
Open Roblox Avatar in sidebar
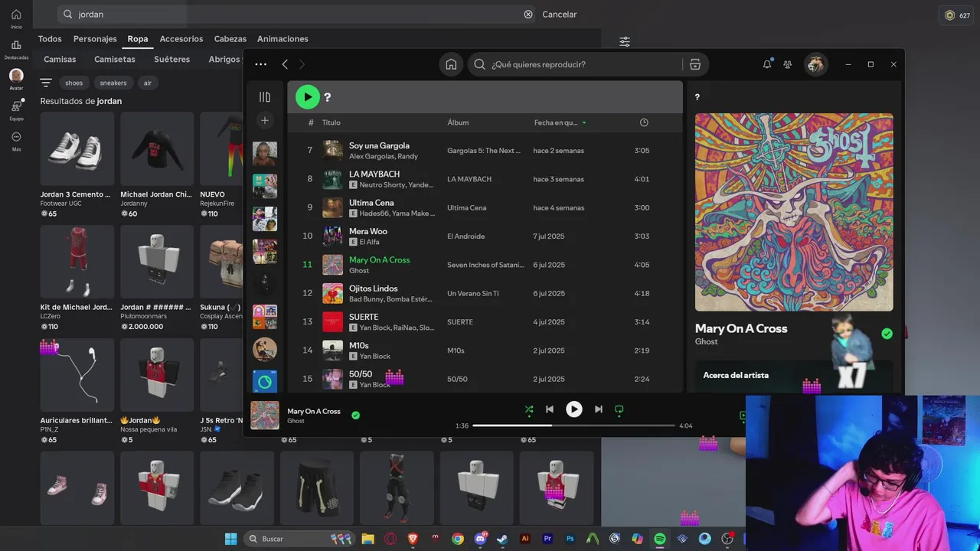[x=16, y=79]
